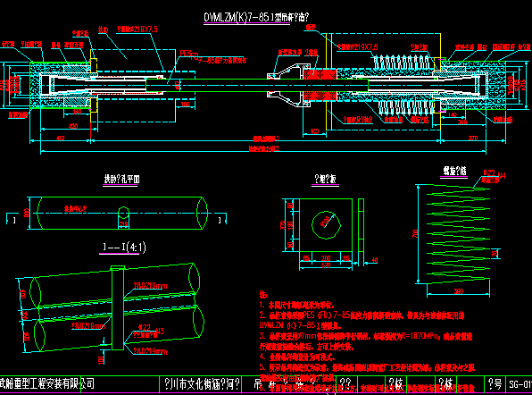532x395 pixels.
Task: Click the project name text in the title block
Action: pyautogui.click(x=202, y=384)
